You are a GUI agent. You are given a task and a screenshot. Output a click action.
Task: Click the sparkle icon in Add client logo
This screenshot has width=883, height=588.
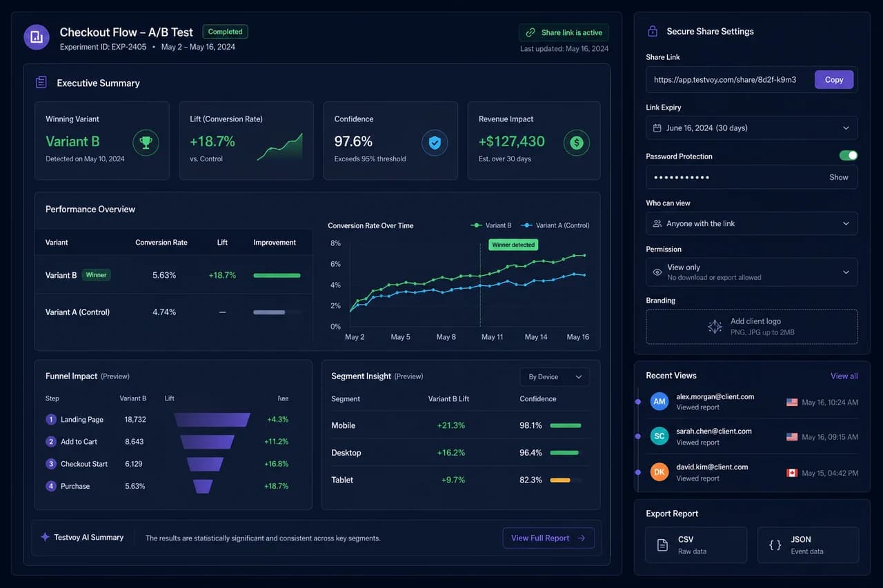point(715,327)
